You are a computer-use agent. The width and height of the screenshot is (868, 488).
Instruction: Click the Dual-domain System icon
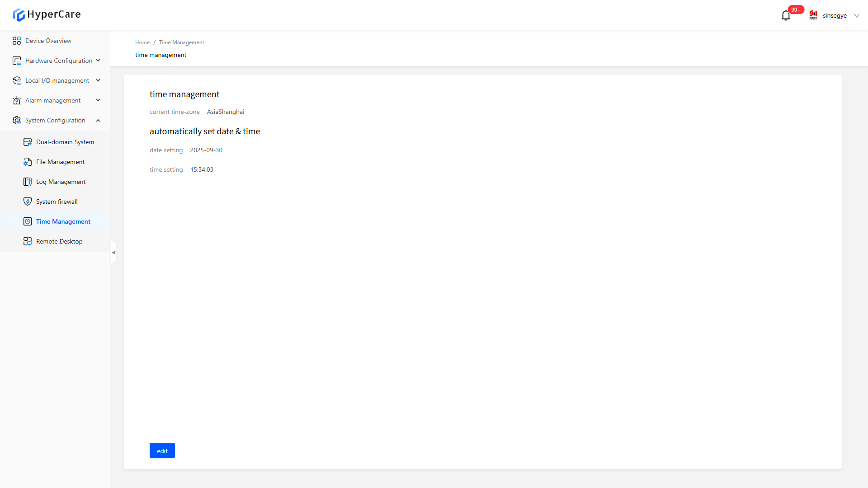click(x=28, y=142)
